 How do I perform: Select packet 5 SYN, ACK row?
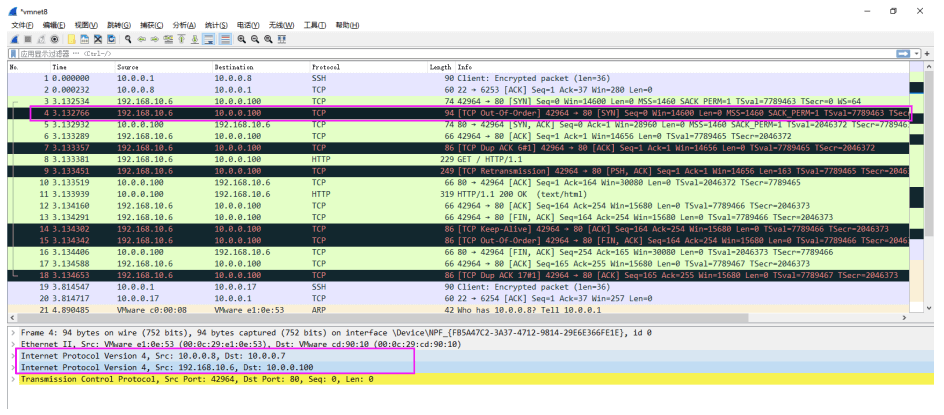458,125
